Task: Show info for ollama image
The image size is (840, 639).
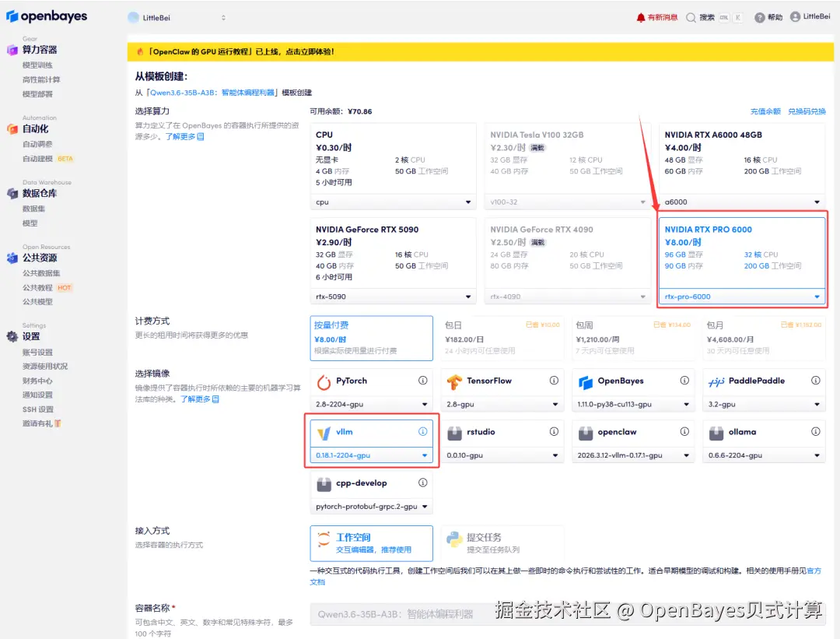Action: click(815, 431)
